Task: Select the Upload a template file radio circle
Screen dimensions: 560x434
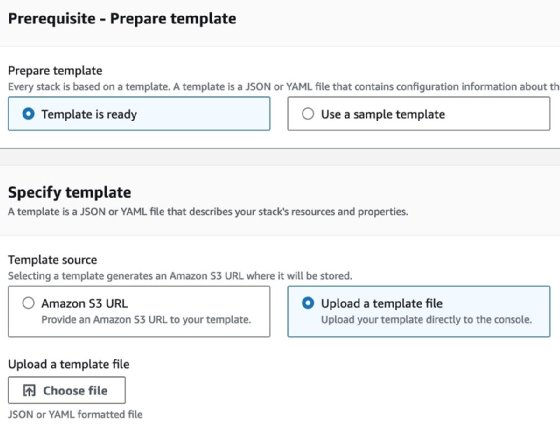Action: tap(308, 303)
